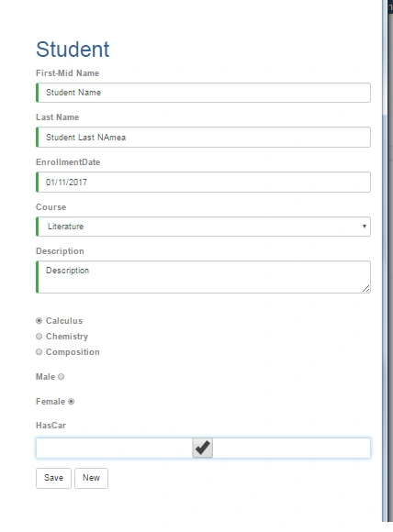The width and height of the screenshot is (393, 532).
Task: Click the New button
Action: pyautogui.click(x=92, y=478)
